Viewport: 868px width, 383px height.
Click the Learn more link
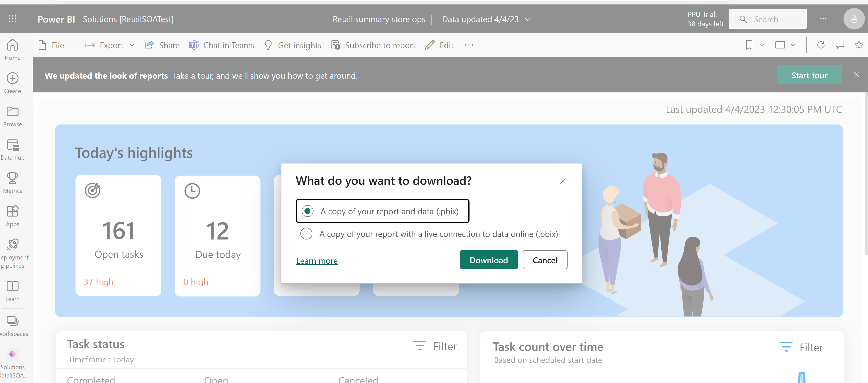tap(316, 260)
